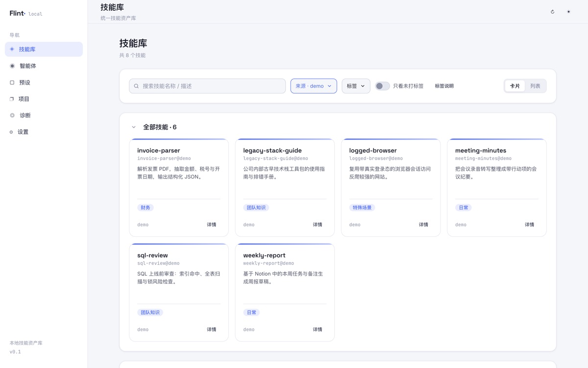
Task: Click the 特殊场景 tag on logged-browser
Action: (362, 207)
